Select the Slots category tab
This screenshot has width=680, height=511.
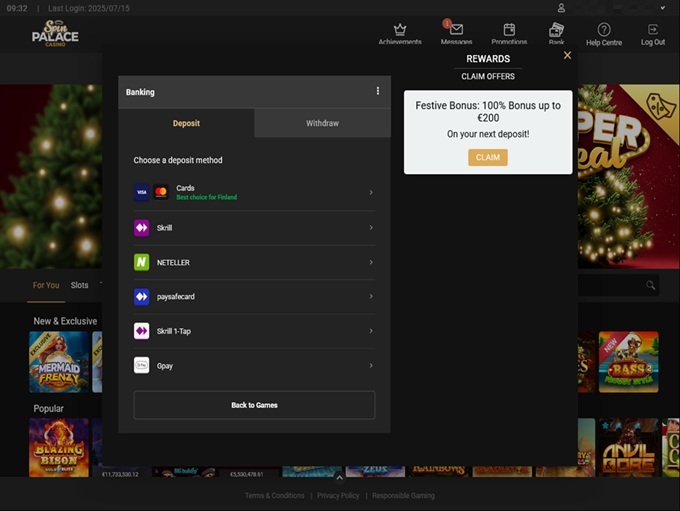[79, 285]
